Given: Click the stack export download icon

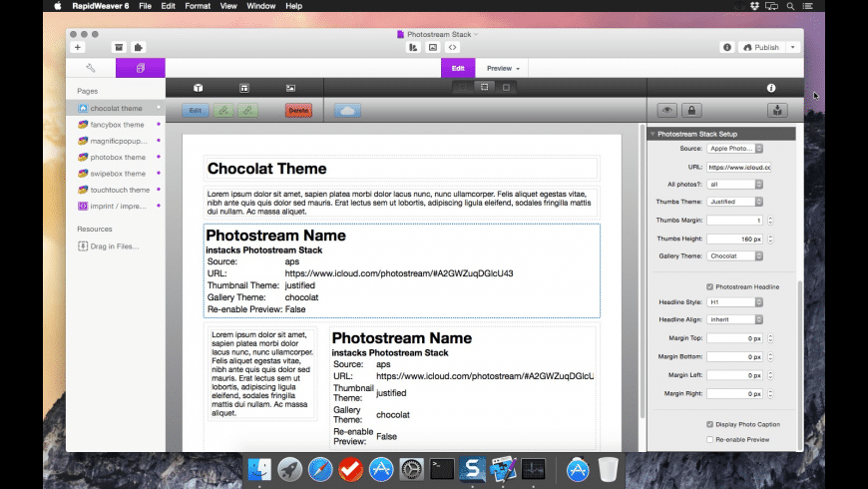Looking at the screenshot, I should pyautogui.click(x=777, y=110).
